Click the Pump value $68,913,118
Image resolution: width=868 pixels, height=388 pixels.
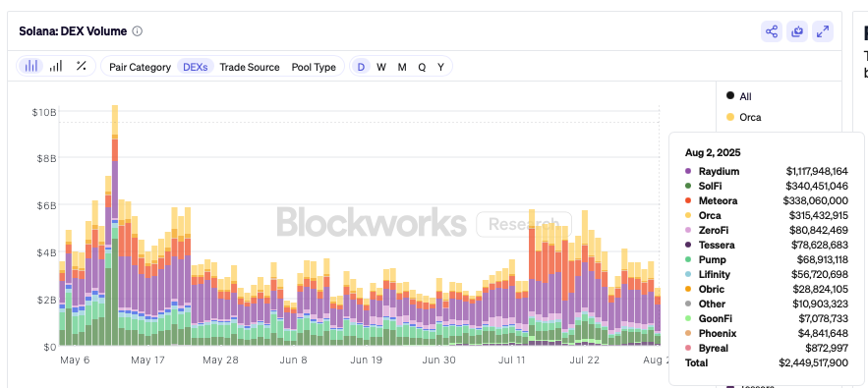pyautogui.click(x=822, y=259)
